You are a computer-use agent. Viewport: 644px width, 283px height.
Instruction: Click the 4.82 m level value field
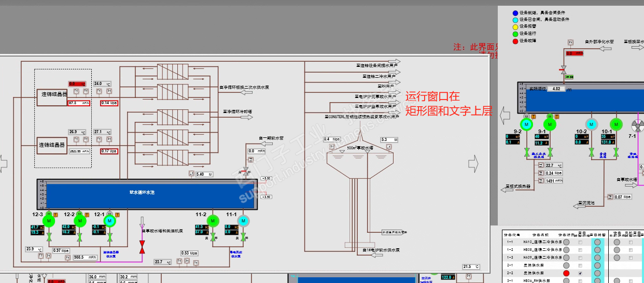556,89
